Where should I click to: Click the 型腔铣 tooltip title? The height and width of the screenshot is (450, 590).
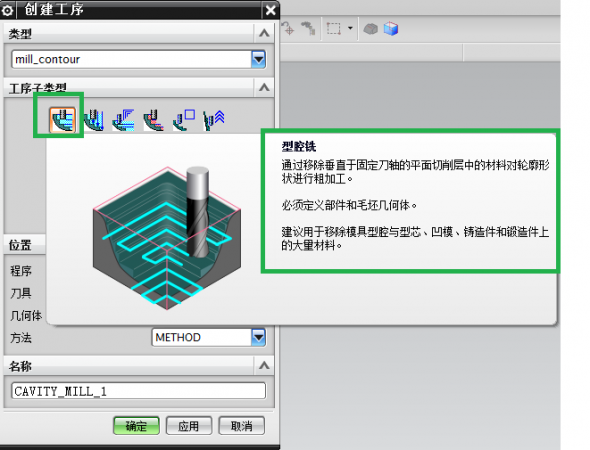coord(299,146)
